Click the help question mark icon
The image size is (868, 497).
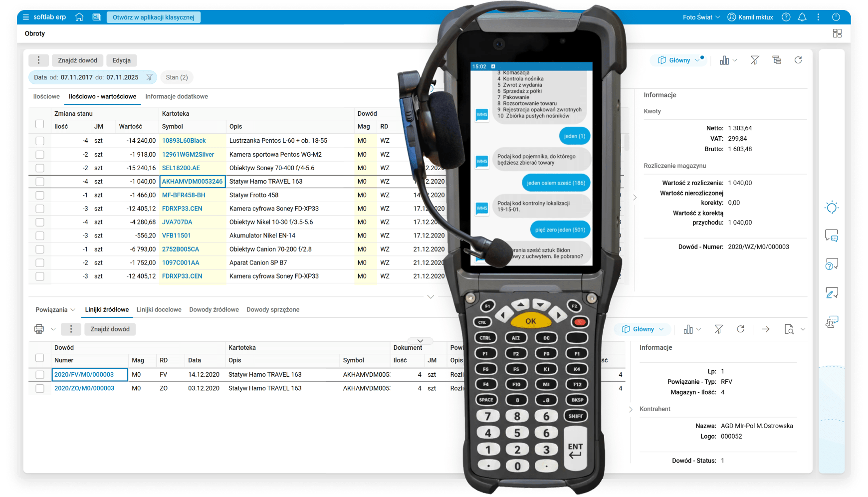click(786, 17)
